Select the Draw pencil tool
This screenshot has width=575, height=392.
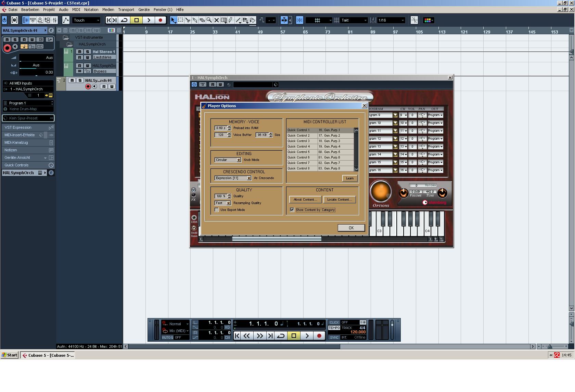point(231,20)
